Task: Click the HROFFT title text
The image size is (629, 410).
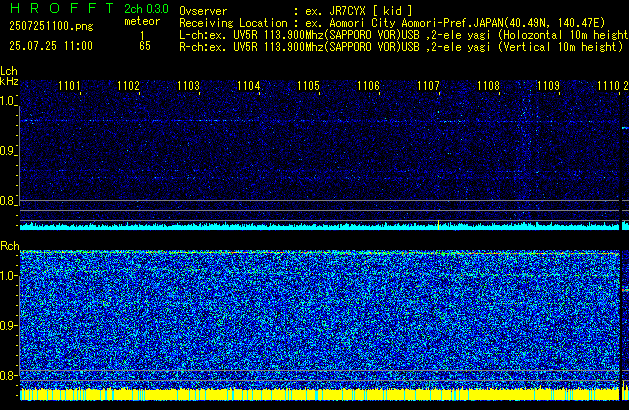Action: [x=62, y=8]
